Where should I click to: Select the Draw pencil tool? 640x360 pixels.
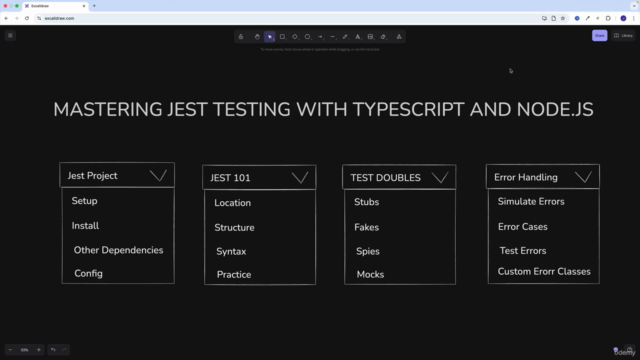[345, 37]
